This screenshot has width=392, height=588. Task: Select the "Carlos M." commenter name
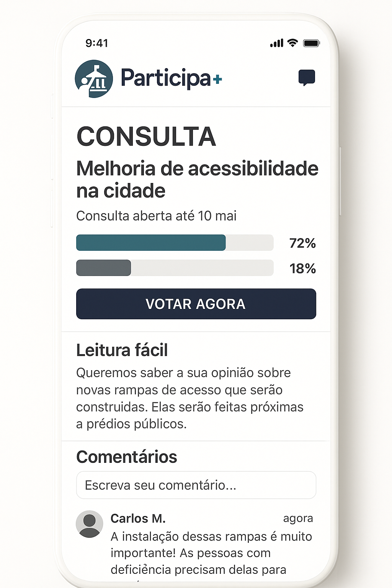(x=138, y=518)
